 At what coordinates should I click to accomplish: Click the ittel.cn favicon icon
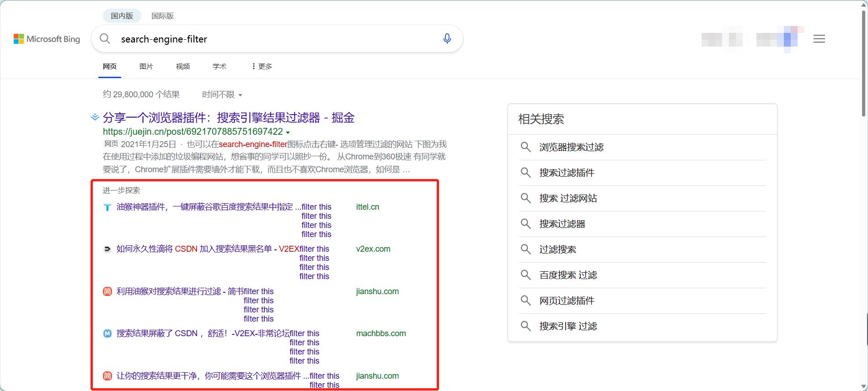tap(107, 207)
